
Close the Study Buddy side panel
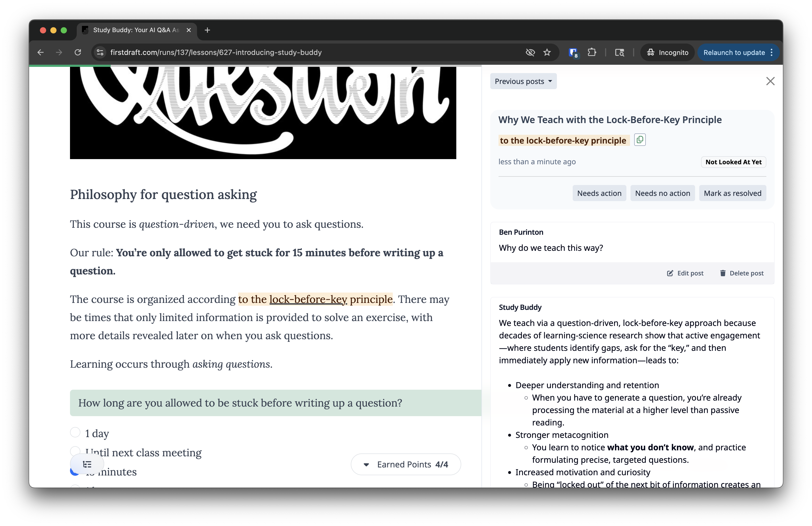tap(770, 81)
